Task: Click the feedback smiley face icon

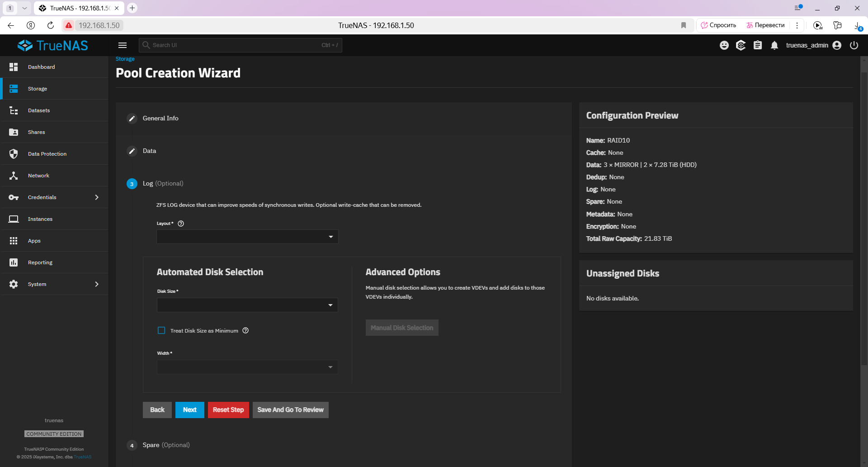Action: point(724,45)
